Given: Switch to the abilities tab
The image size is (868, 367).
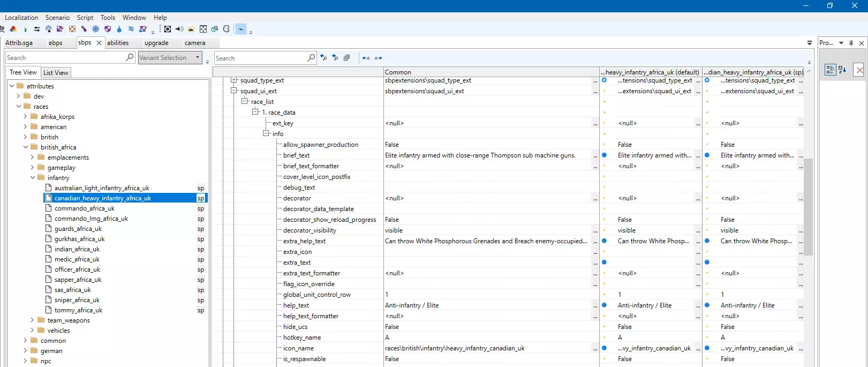Looking at the screenshot, I should coord(118,43).
